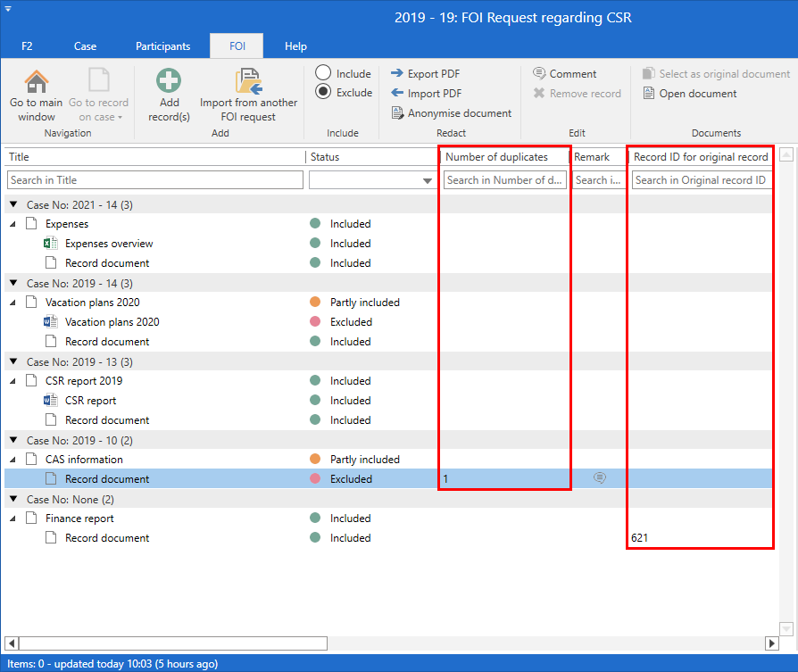Image resolution: width=798 pixels, height=672 pixels.
Task: Add a Comment to the record
Action: 565,74
